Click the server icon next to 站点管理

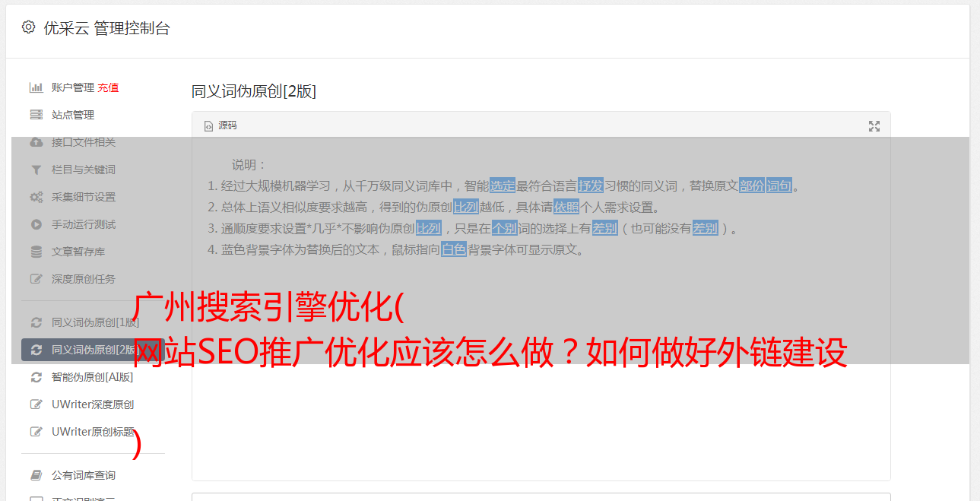tap(36, 115)
